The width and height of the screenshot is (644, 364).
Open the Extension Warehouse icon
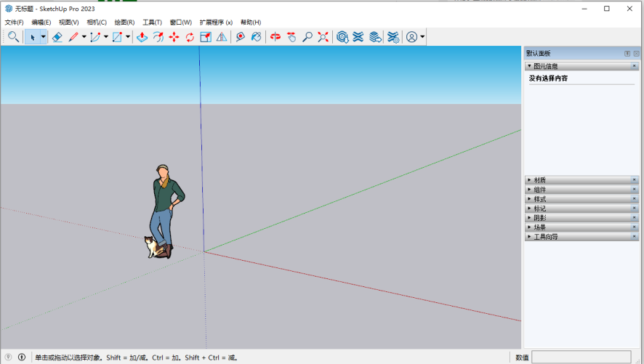tap(358, 37)
